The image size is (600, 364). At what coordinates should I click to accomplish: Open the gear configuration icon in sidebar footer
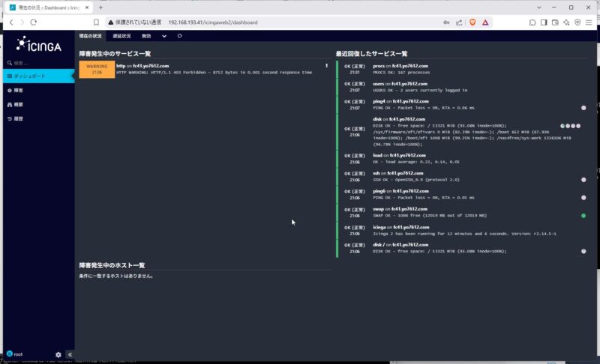(x=58, y=354)
